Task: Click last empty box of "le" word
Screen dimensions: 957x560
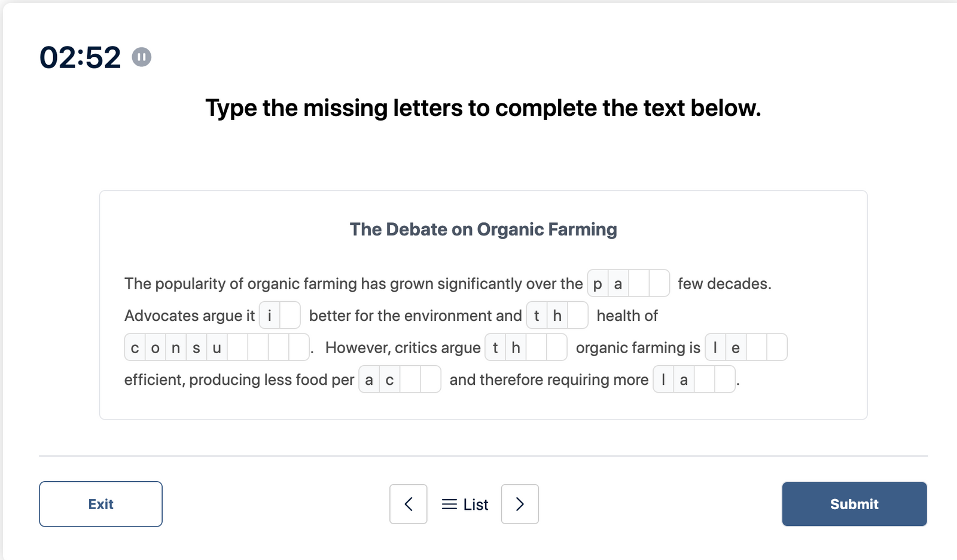Action: (x=776, y=348)
